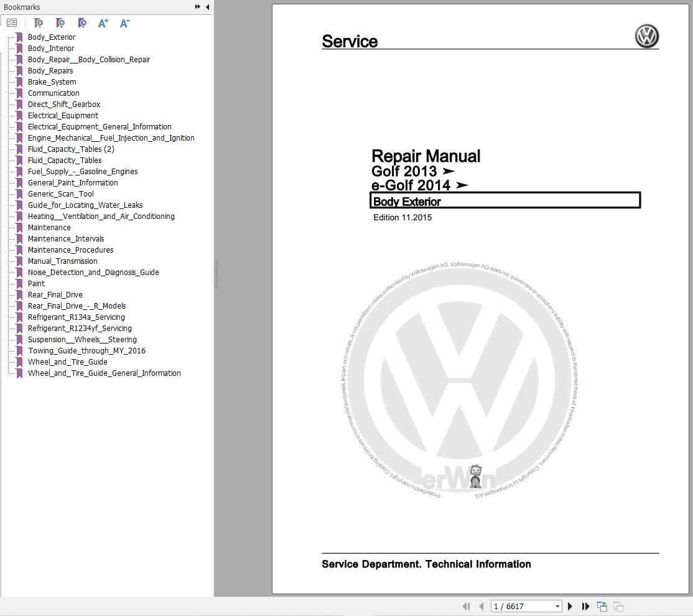Screen dimensions: 693x616
Task: Jump to Towing_Guide_through_MY_2016 bookmark
Action: coord(86,351)
